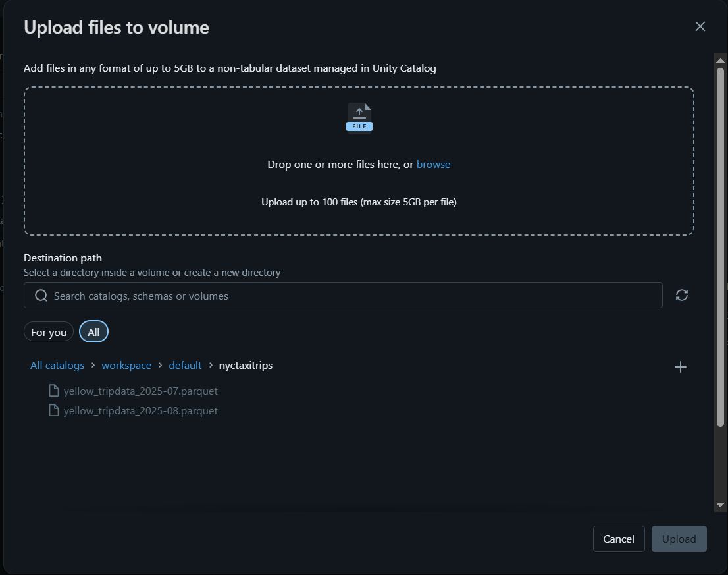Click file icon beside yellow_tripdata_2025-08.parquet
728x575 pixels.
[x=54, y=410]
